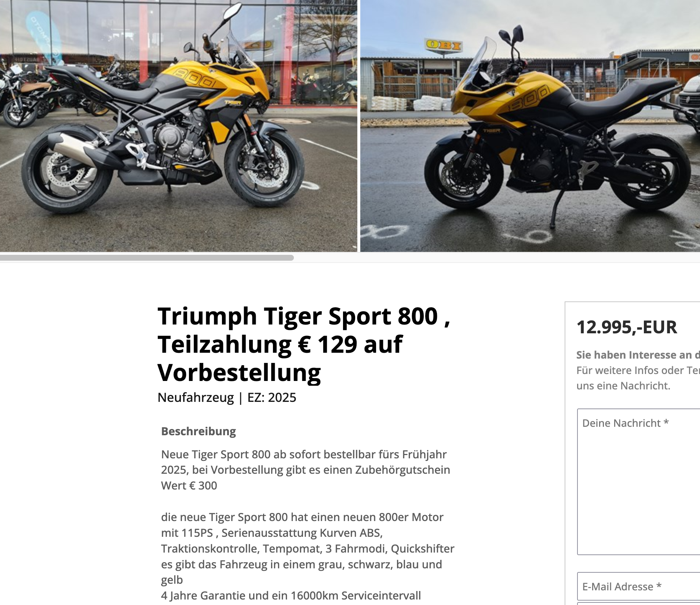The image size is (700, 605).
Task: Click the bold 'Sie haben Interesse an' text
Action: (638, 355)
